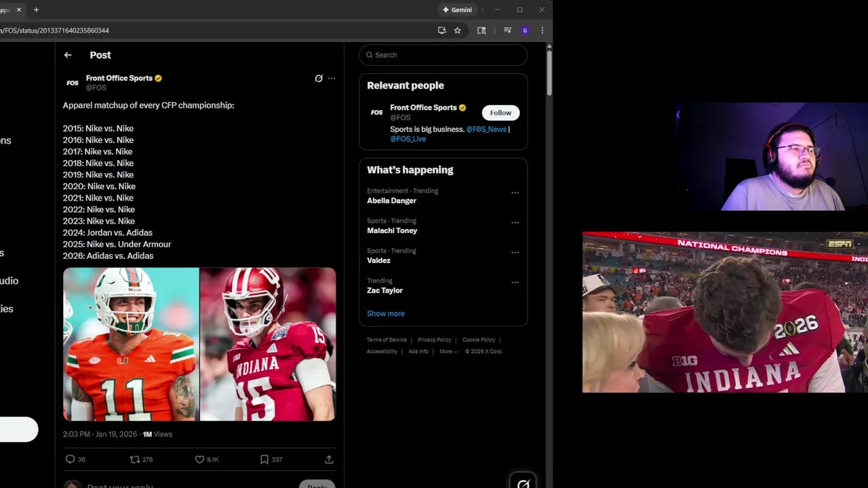
Task: Click the repost icon with 276 reposts
Action: pyautogui.click(x=134, y=460)
